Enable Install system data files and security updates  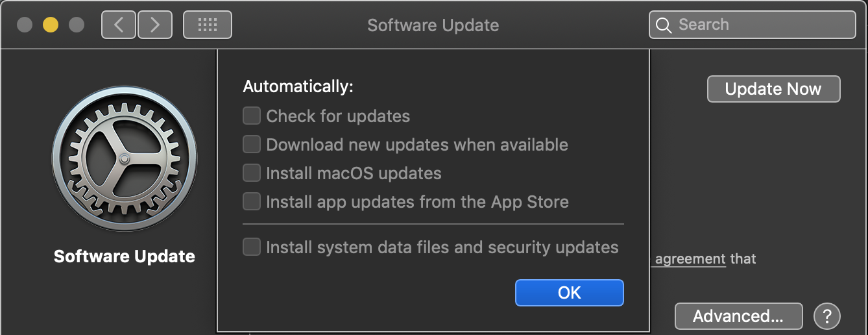click(x=252, y=247)
